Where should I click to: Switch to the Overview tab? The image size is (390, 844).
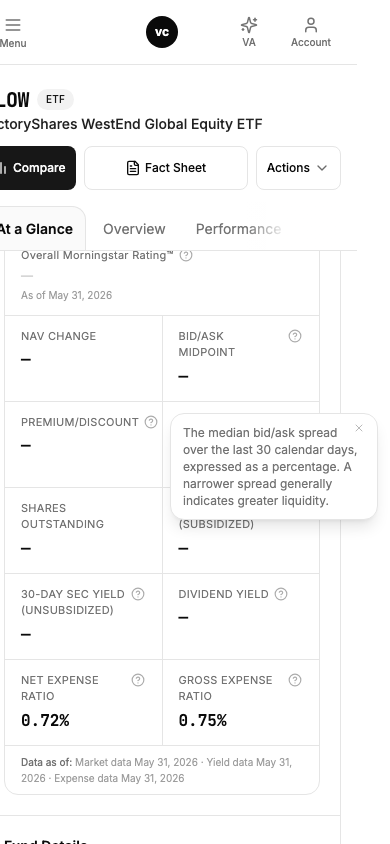[x=134, y=229]
